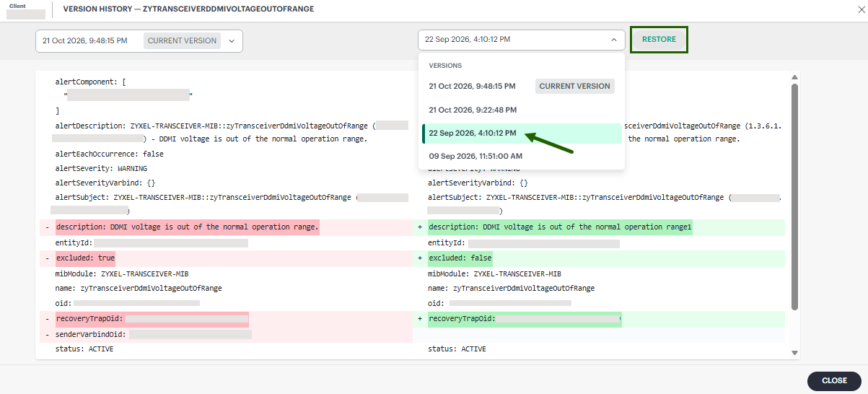Click left 'name: zyTransceiverDdmiVoltageOutOfRange' line
The image size is (868, 394).
139,288
